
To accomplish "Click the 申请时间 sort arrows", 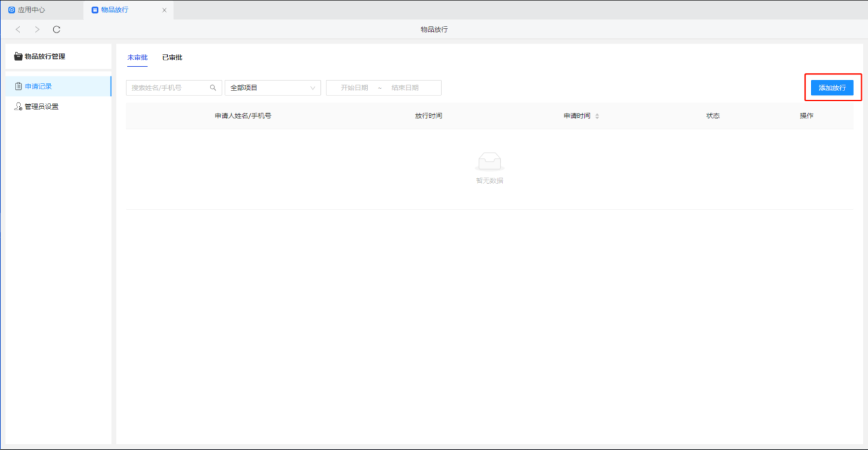I will [597, 116].
